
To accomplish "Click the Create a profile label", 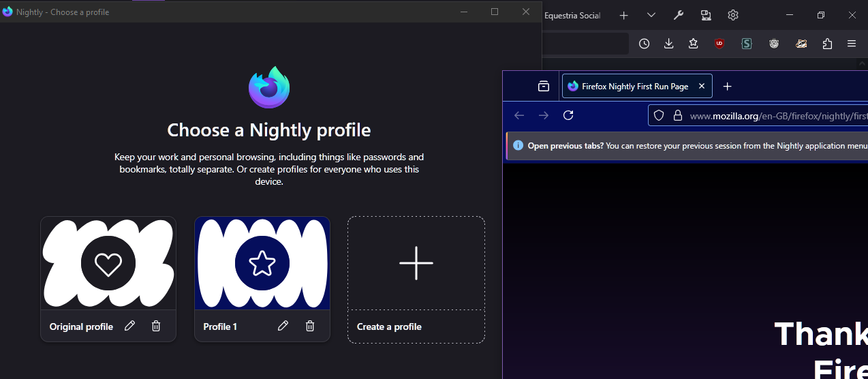I will tap(389, 327).
